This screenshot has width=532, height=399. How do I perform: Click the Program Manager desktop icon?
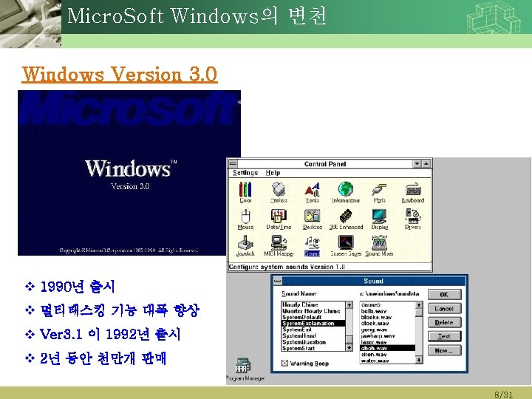click(245, 369)
